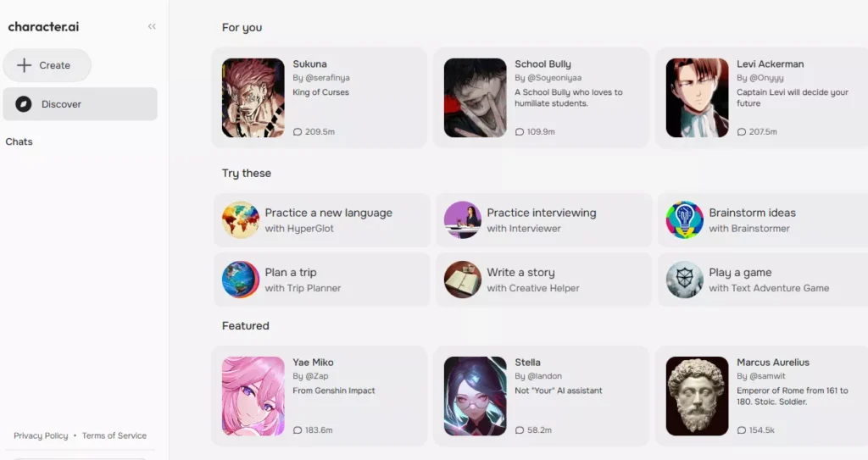Open the Chats section in sidebar
The width and height of the screenshot is (868, 460).
(19, 141)
